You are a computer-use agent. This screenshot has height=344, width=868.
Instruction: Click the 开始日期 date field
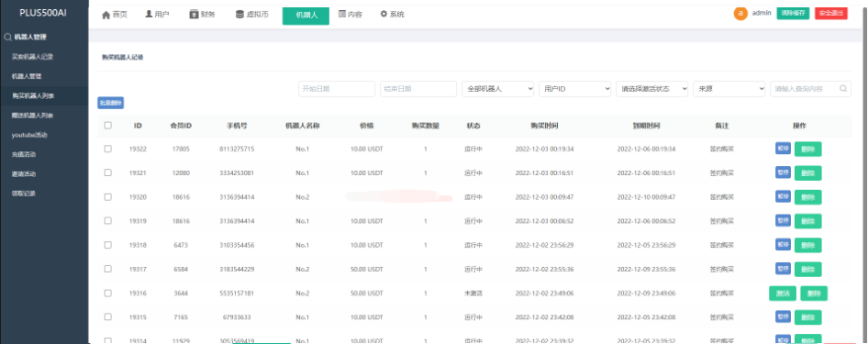[x=337, y=88]
